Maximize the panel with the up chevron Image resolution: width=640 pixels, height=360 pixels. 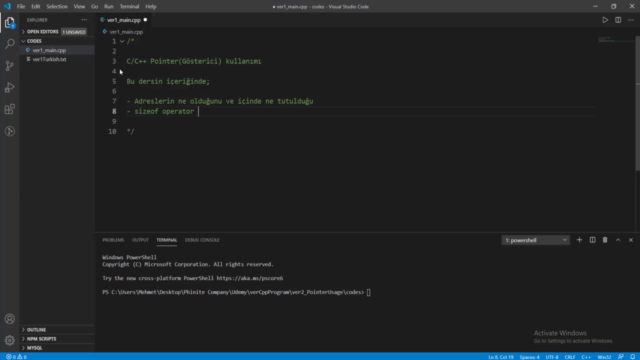point(618,240)
